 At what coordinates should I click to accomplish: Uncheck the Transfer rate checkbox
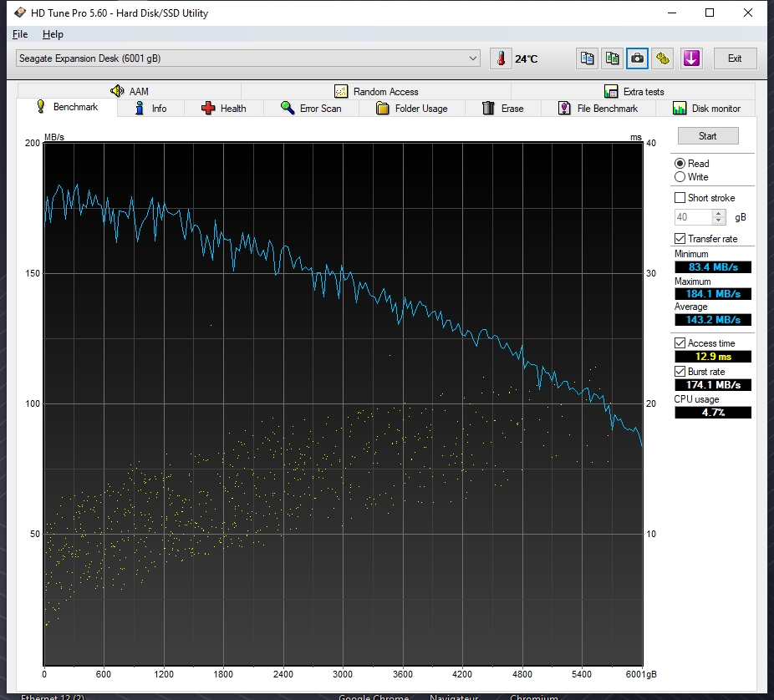(680, 239)
